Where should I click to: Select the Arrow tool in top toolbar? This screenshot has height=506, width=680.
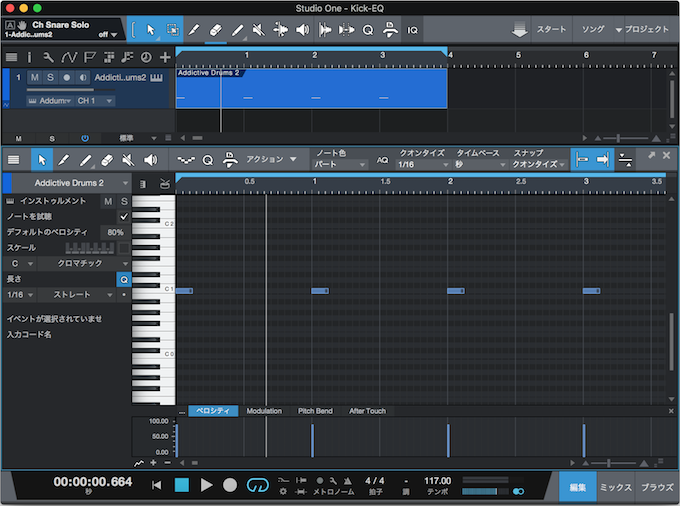coord(150,30)
